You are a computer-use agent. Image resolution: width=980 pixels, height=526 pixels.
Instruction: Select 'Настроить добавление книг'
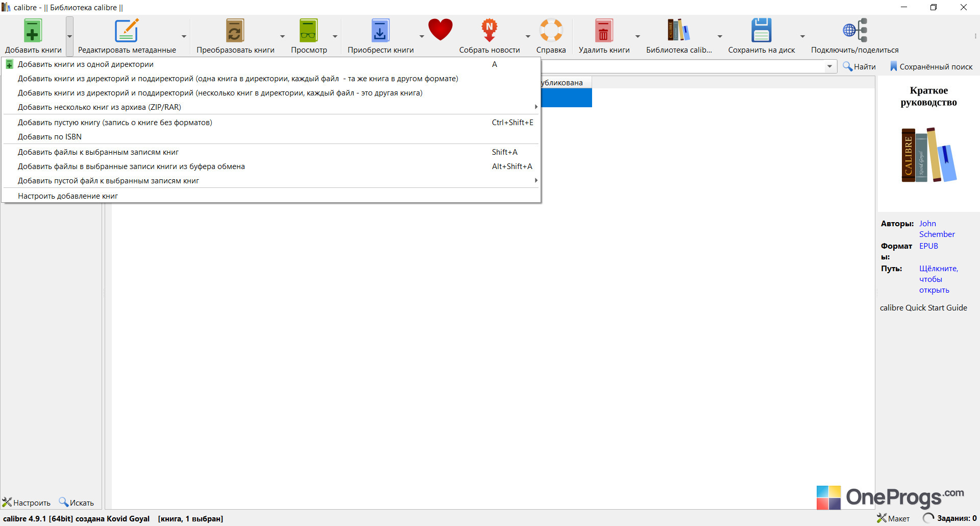(x=271, y=196)
